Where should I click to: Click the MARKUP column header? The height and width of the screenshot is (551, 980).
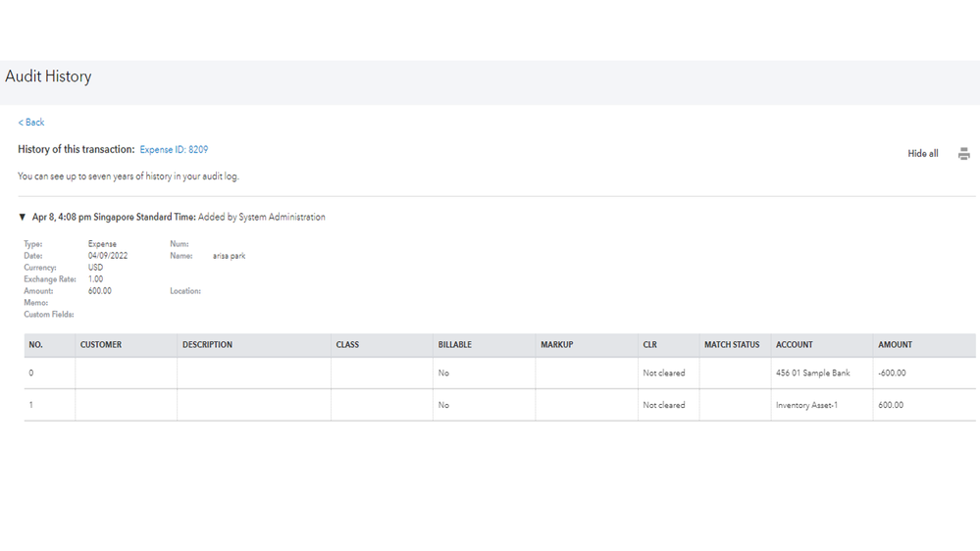556,345
